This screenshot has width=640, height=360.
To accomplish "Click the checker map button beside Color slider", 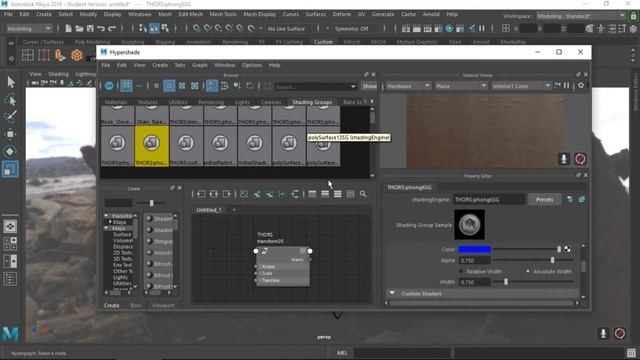I will tap(567, 249).
